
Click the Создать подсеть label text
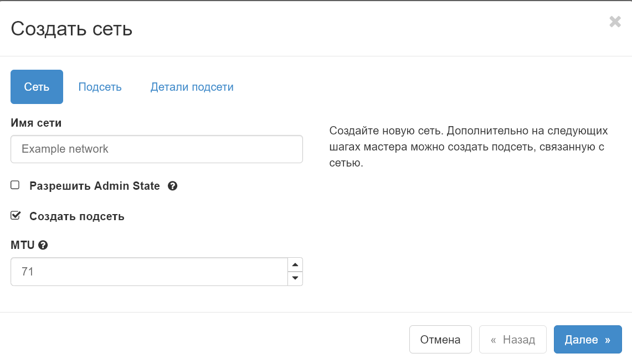pos(76,217)
